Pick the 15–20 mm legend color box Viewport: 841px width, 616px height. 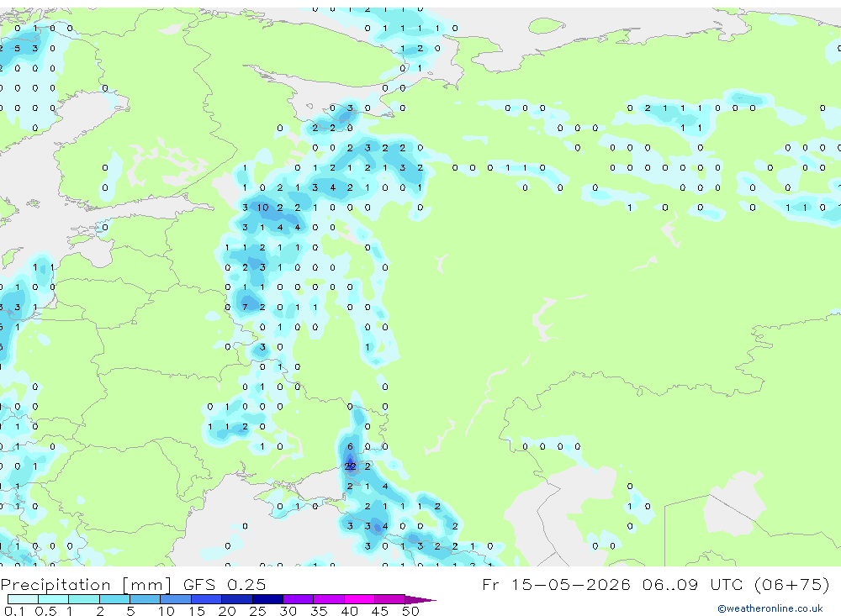pos(207,599)
